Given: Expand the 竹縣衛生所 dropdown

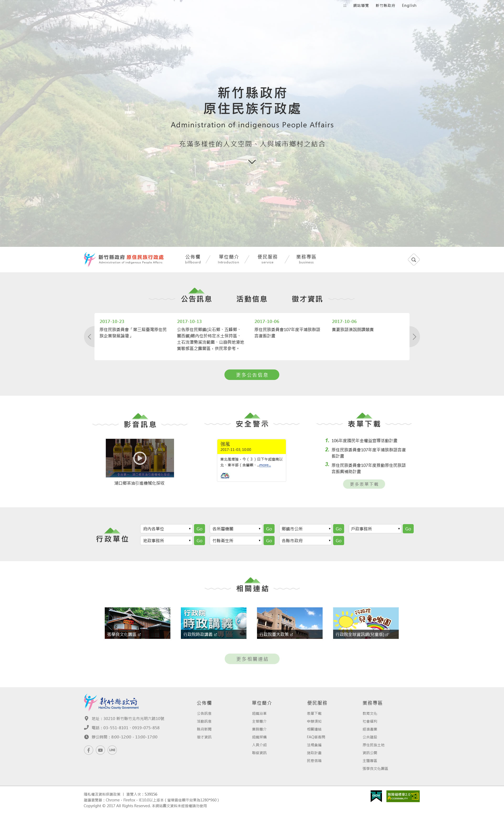Looking at the screenshot, I should click(236, 541).
